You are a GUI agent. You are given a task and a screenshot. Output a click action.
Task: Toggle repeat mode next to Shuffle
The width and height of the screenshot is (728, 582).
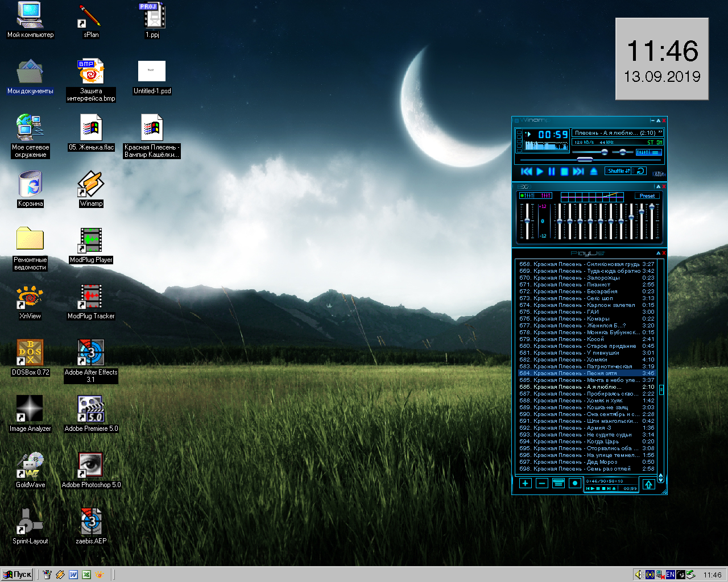click(x=640, y=171)
